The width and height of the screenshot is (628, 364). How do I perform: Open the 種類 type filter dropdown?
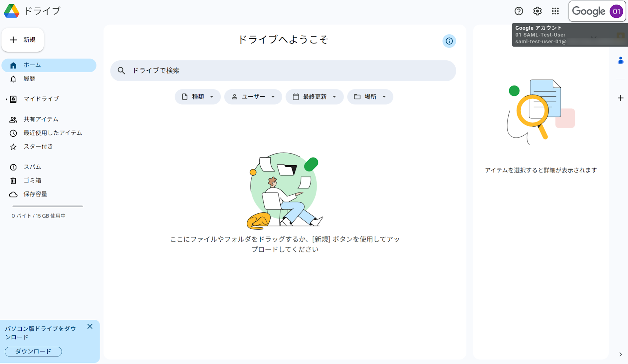[x=198, y=97]
